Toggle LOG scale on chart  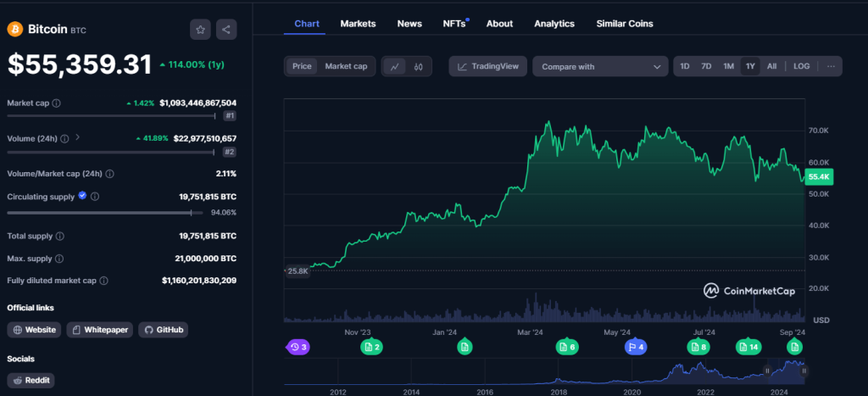pyautogui.click(x=802, y=66)
